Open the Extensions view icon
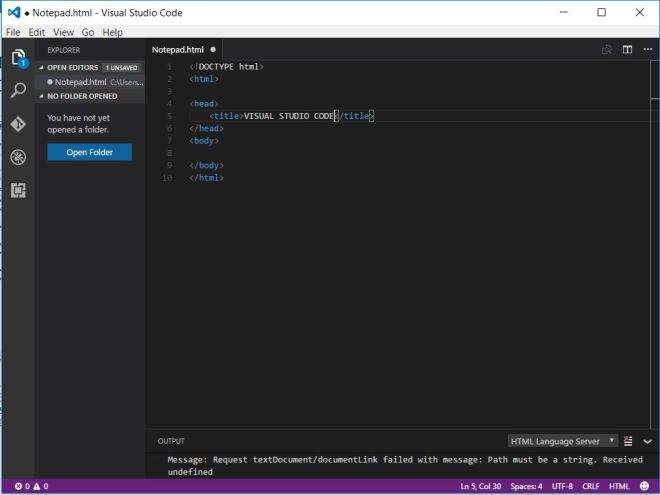Image resolution: width=660 pixels, height=495 pixels. pyautogui.click(x=18, y=190)
